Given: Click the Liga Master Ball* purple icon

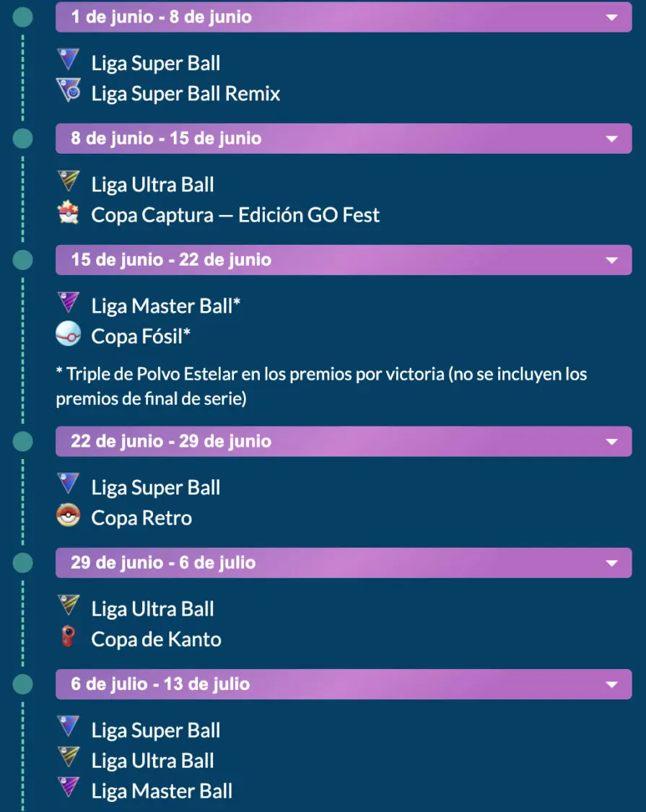Looking at the screenshot, I should (69, 302).
